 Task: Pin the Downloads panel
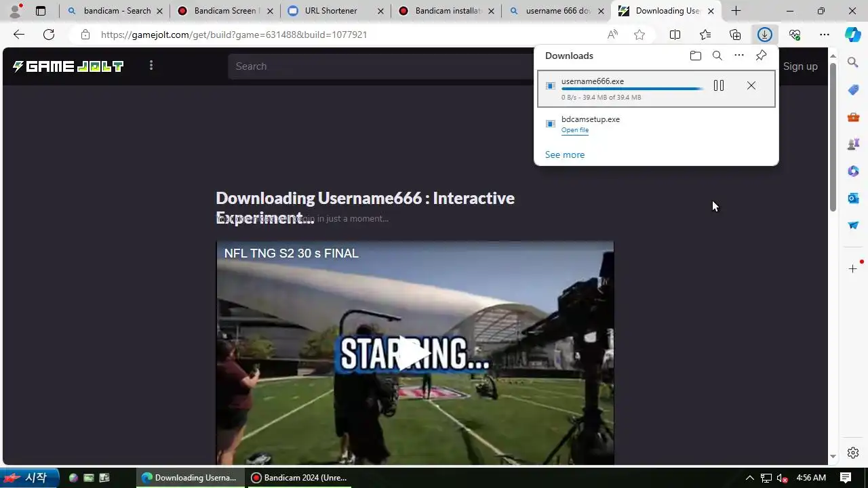point(761,56)
